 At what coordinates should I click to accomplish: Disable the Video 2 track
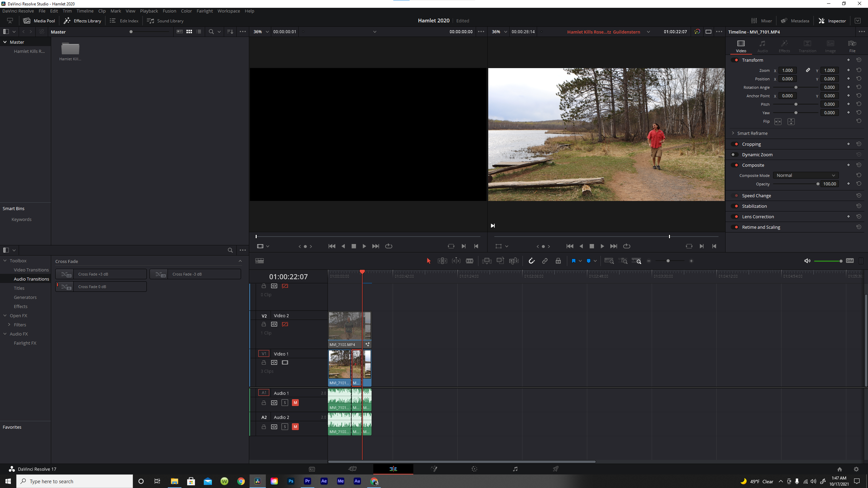coord(285,324)
